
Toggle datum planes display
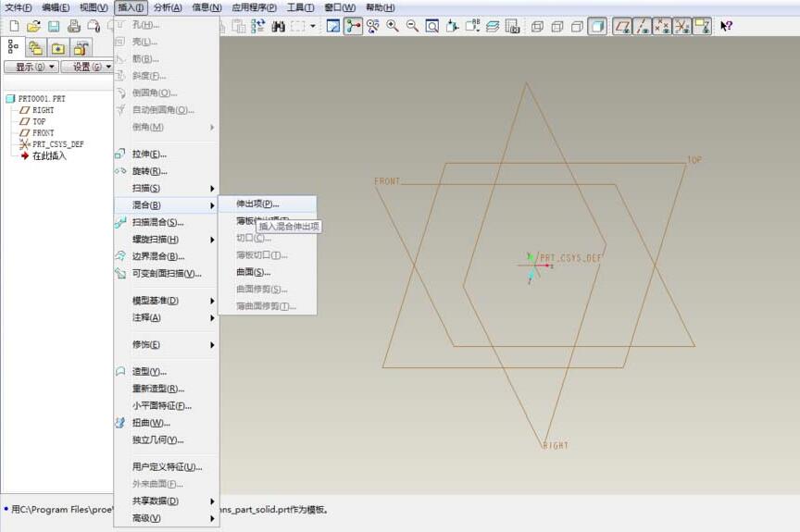(622, 27)
